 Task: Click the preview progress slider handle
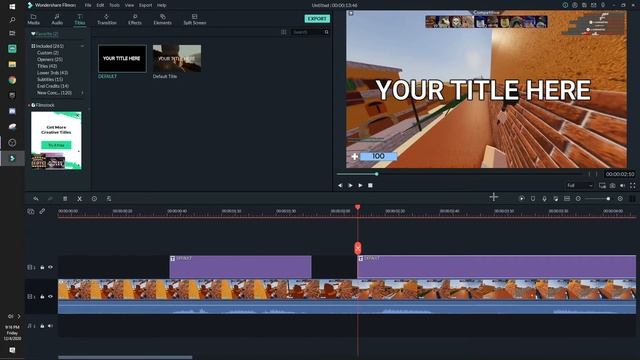(377, 174)
